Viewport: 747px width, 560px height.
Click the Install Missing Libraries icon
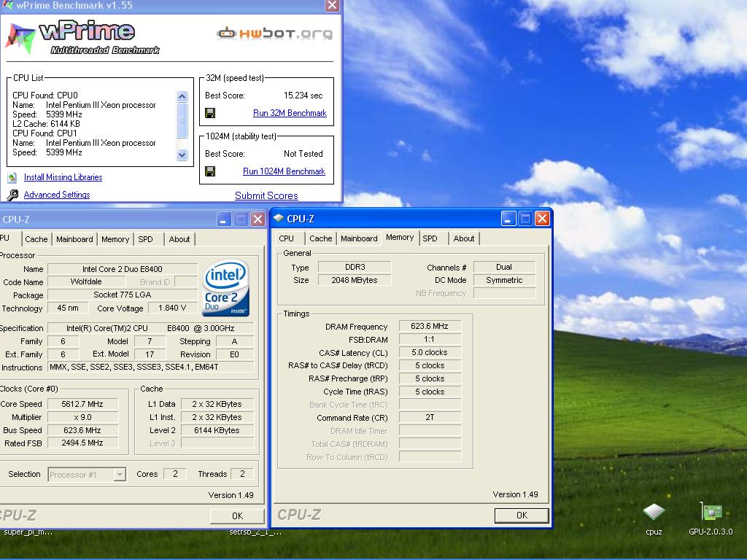(12, 178)
